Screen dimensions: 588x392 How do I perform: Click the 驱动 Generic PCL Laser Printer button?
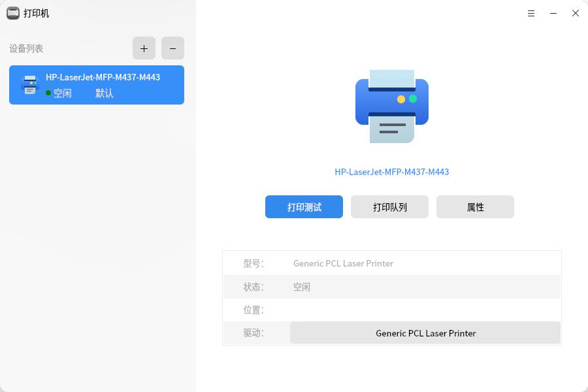425,333
